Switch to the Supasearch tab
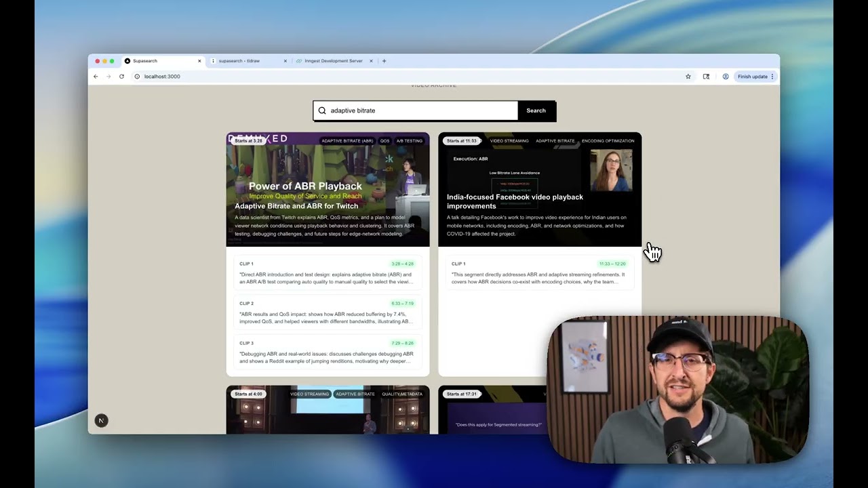This screenshot has width=868, height=488. 163,61
